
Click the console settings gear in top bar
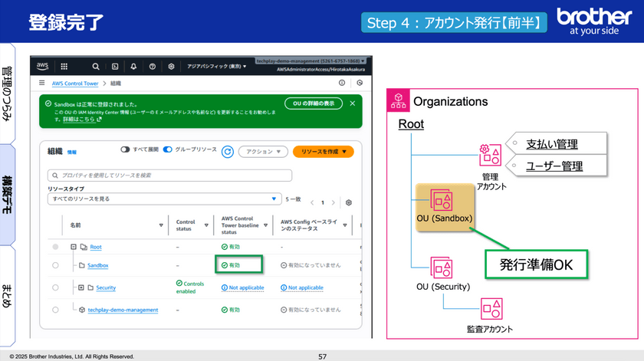coord(171,67)
